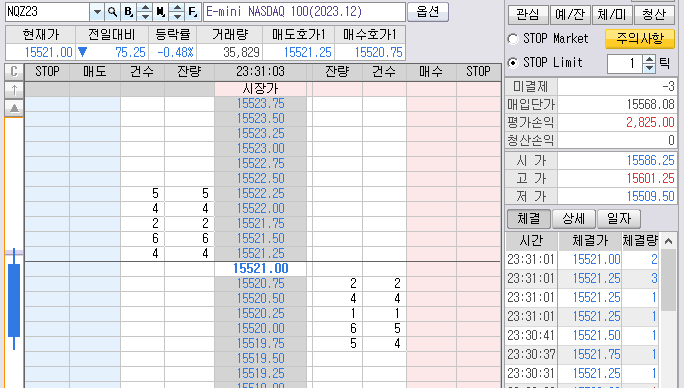Click the 청산 button
Viewport: 684px width, 388px height.
[653, 15]
